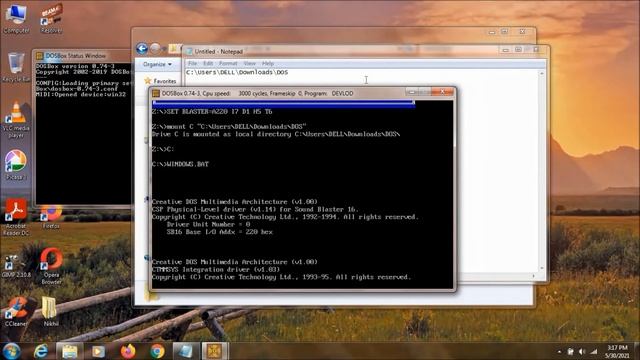Screen dimensions: 640x360
Task: Click Notepad horizontal scrollbar right arrow
Action: pyautogui.click(x=533, y=276)
